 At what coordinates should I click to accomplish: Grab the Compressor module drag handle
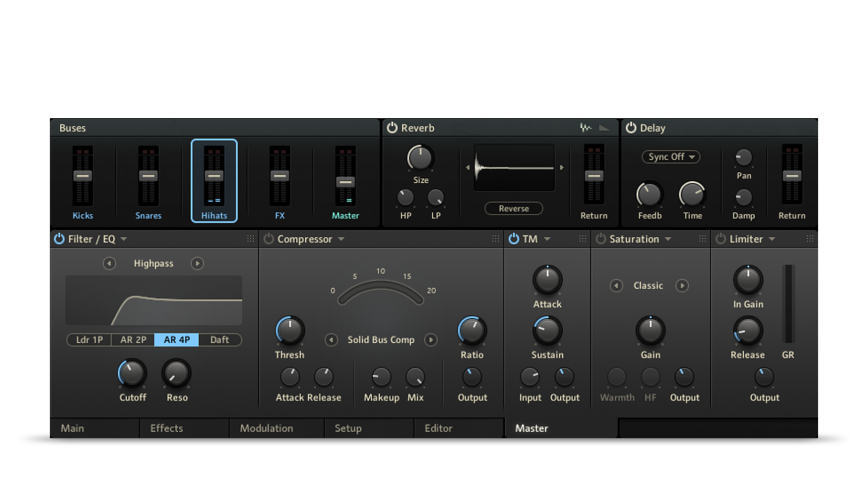point(495,239)
